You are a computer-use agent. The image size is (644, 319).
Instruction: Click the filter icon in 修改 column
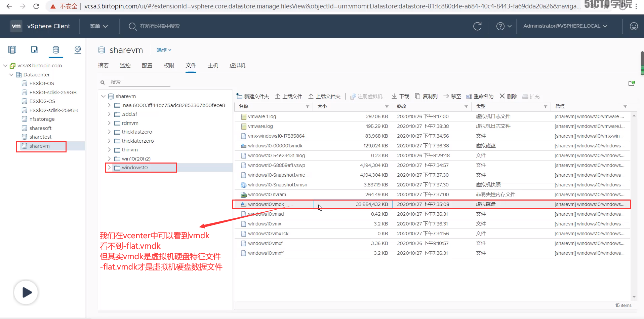click(466, 107)
